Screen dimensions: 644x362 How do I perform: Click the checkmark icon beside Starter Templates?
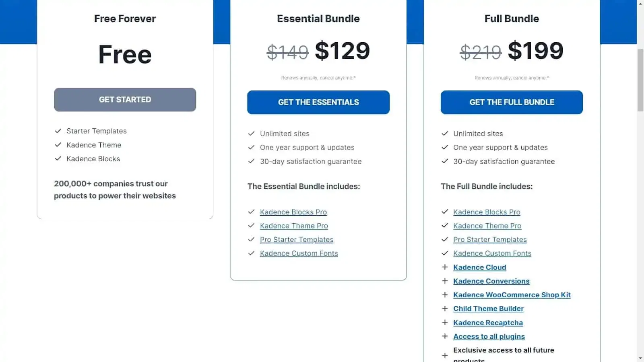[x=58, y=131]
